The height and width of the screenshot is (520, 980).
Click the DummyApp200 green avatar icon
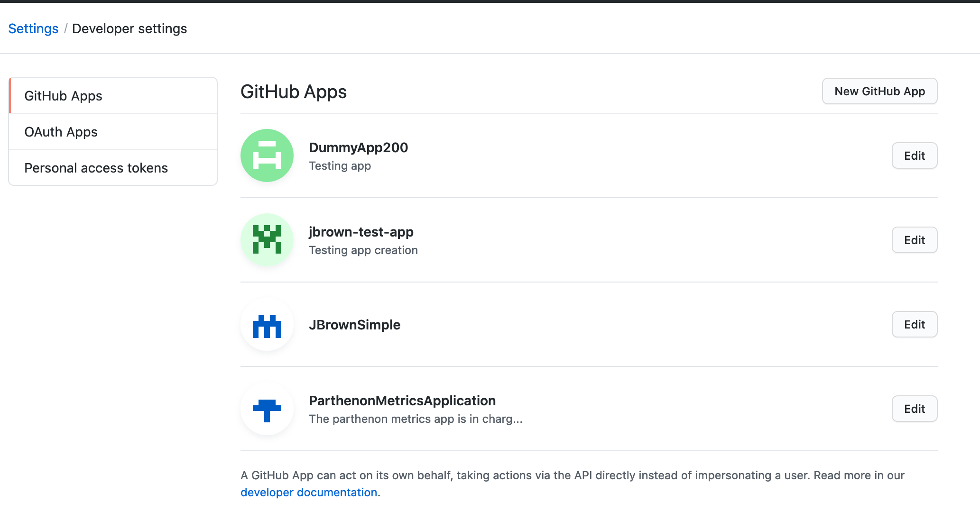267,155
